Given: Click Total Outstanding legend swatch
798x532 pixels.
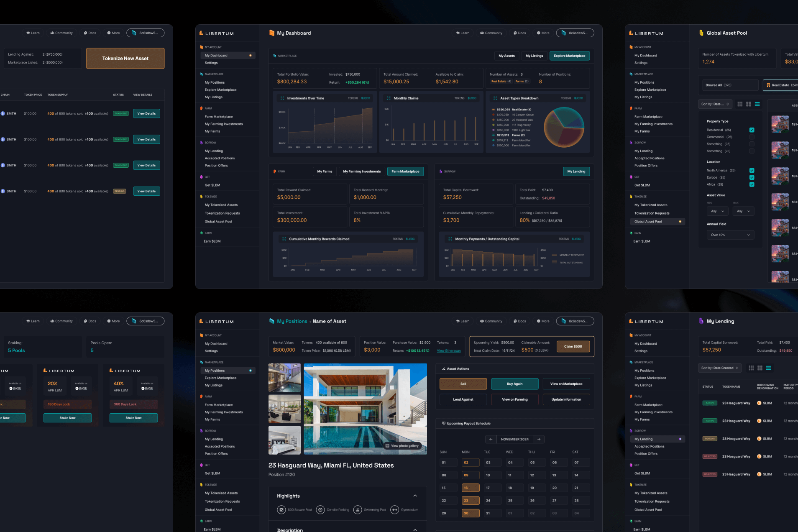Looking at the screenshot, I should tap(554, 262).
